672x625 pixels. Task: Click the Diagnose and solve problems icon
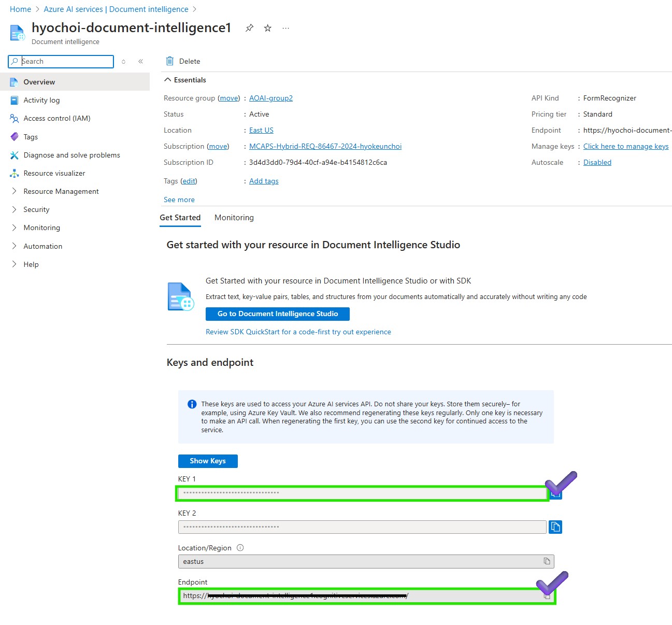pos(14,155)
